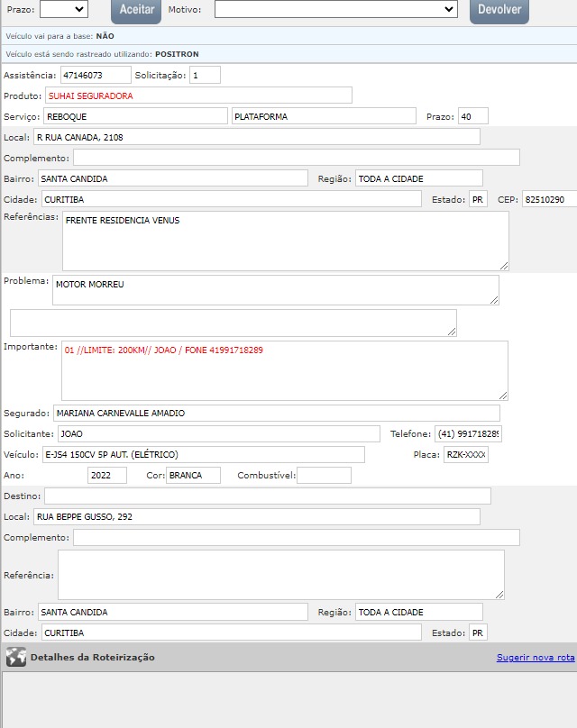Follow the Sugerir nova rota link
Viewport: 577px width, 728px height.
[x=535, y=657]
